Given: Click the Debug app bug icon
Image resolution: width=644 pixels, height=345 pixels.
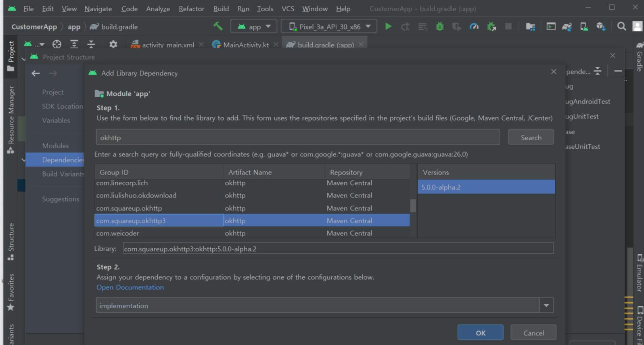Looking at the screenshot, I should coord(440,27).
